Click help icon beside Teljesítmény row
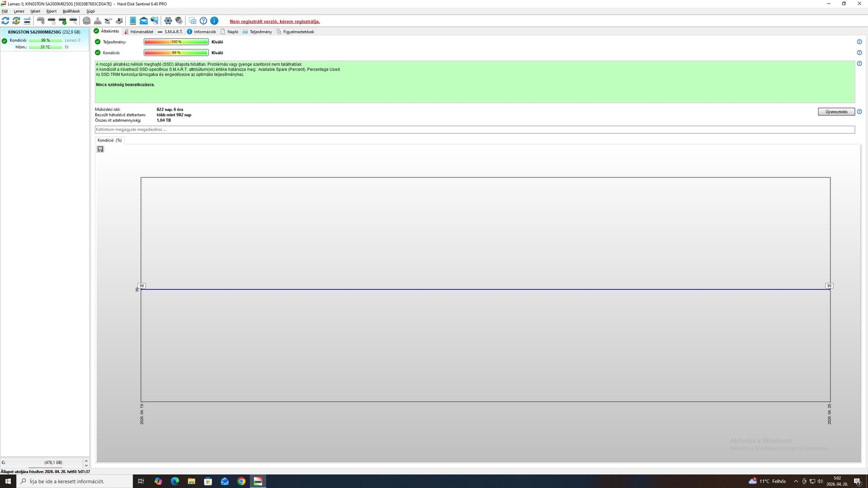 (859, 42)
